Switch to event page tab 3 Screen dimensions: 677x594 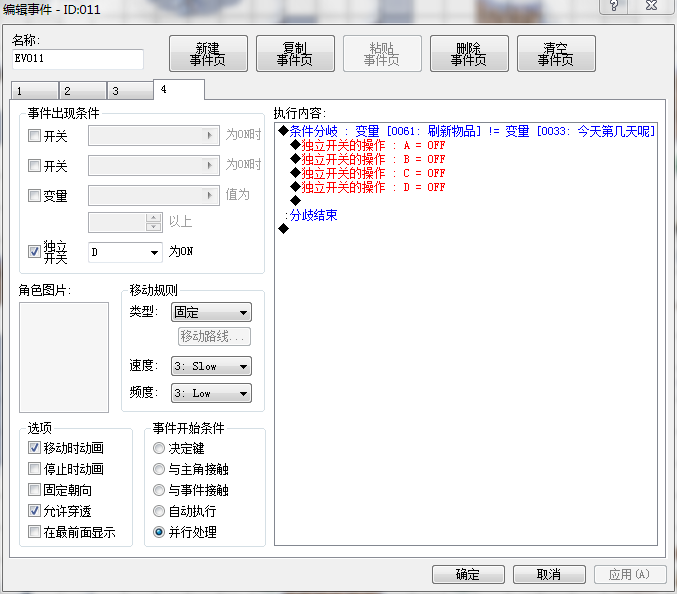(x=130, y=91)
